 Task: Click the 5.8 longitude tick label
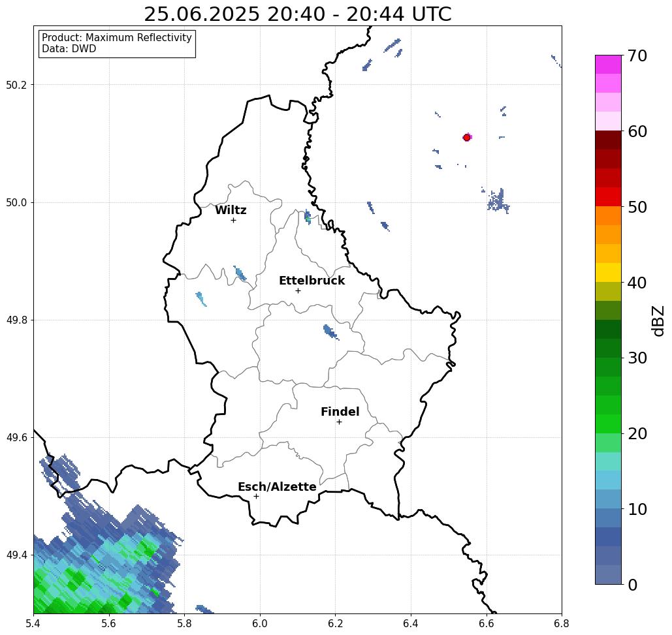tap(184, 624)
